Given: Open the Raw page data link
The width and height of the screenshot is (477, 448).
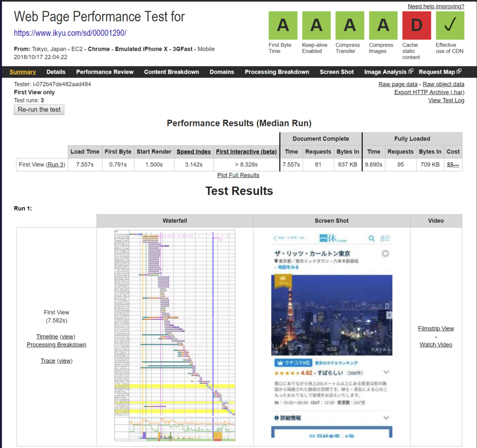Looking at the screenshot, I should [x=398, y=84].
